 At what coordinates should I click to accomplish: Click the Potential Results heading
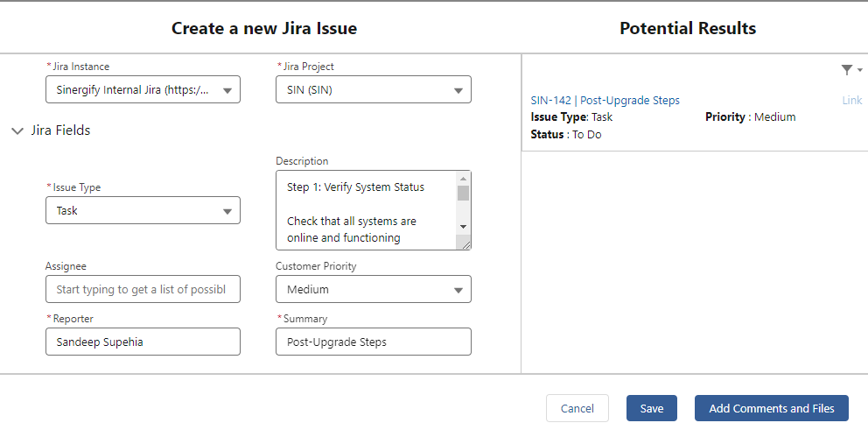coord(688,28)
